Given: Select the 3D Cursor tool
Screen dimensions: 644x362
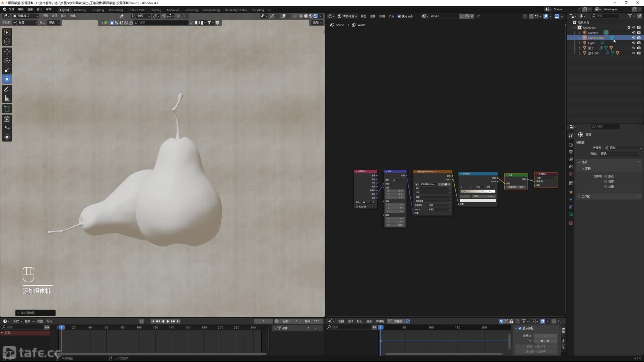Looking at the screenshot, I should (x=7, y=41).
